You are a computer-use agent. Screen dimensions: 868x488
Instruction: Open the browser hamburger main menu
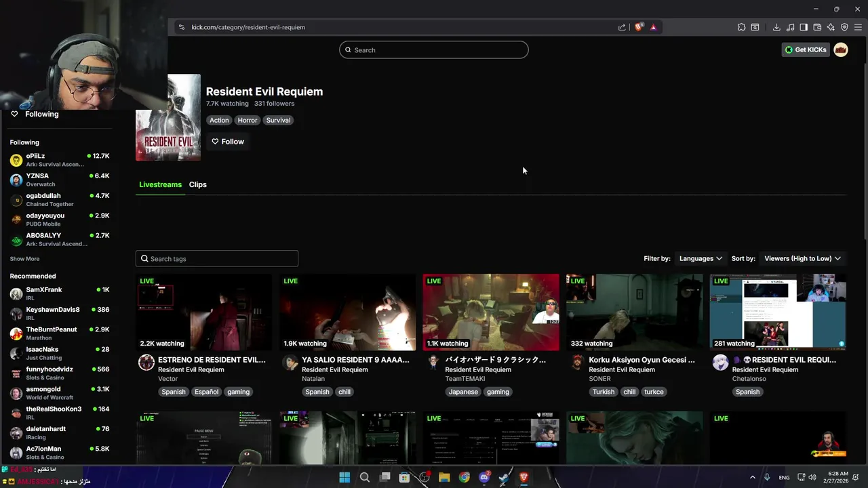[858, 27]
